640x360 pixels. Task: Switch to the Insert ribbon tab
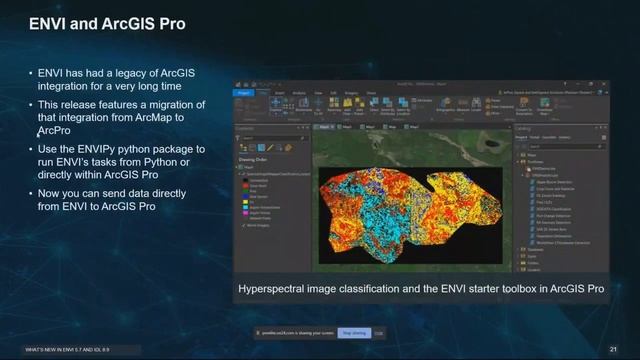click(x=280, y=93)
